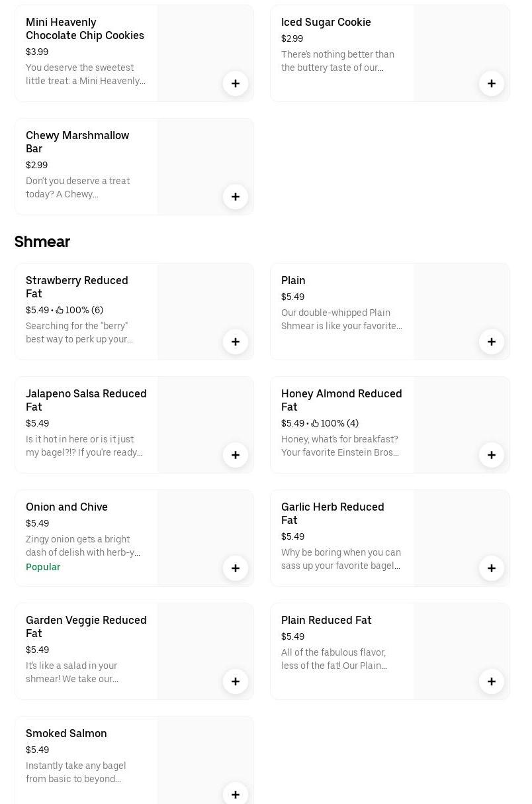This screenshot has height=804, width=532.
Task: Add Plain shmear to cart
Action: tap(491, 342)
